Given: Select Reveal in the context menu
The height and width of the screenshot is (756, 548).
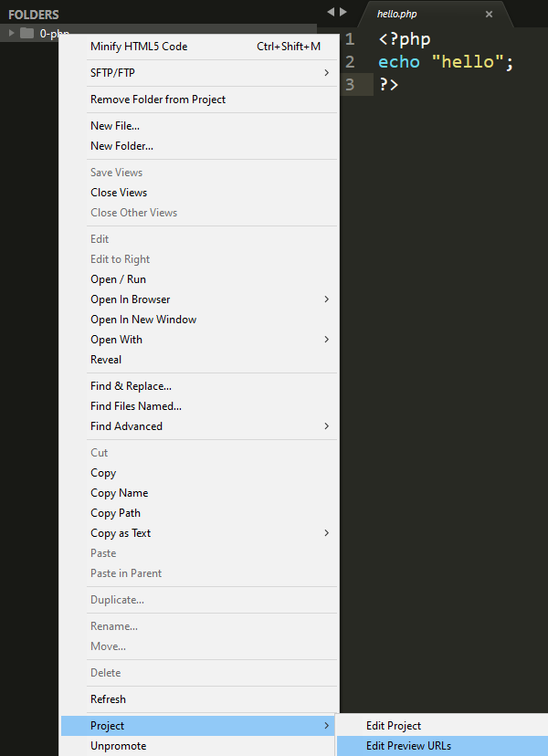Looking at the screenshot, I should (x=106, y=360).
